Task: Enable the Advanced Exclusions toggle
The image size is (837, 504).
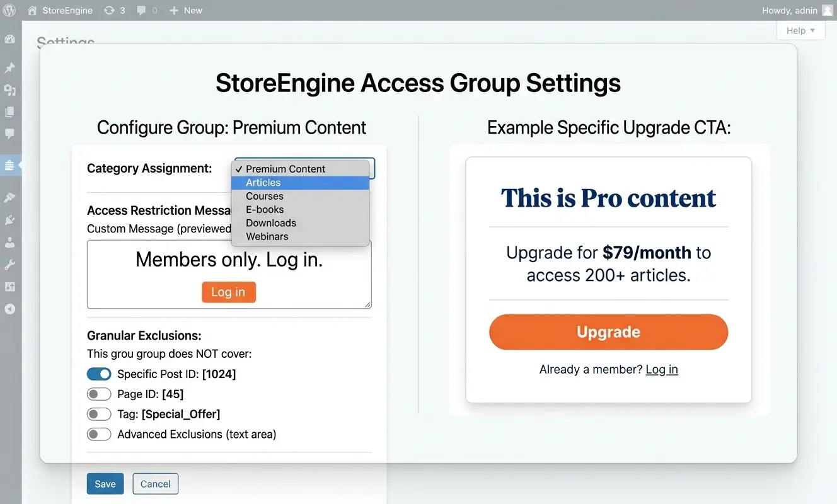Action: tap(99, 434)
